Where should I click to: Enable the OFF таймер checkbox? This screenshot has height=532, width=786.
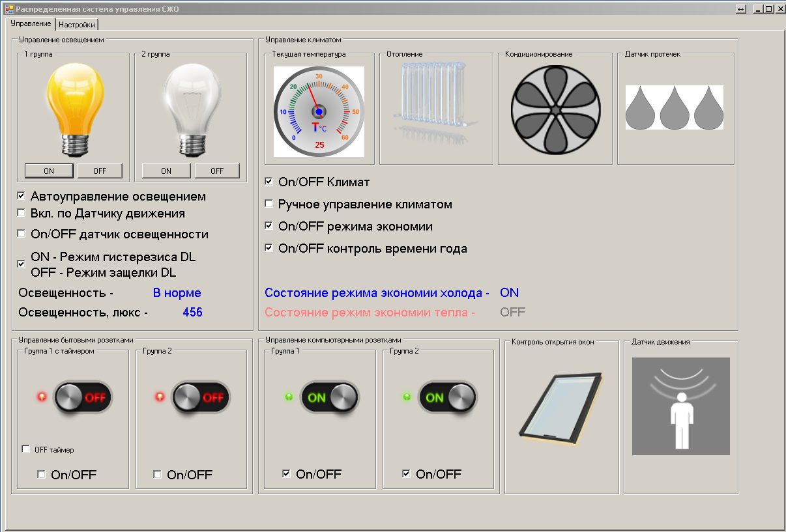[26, 449]
